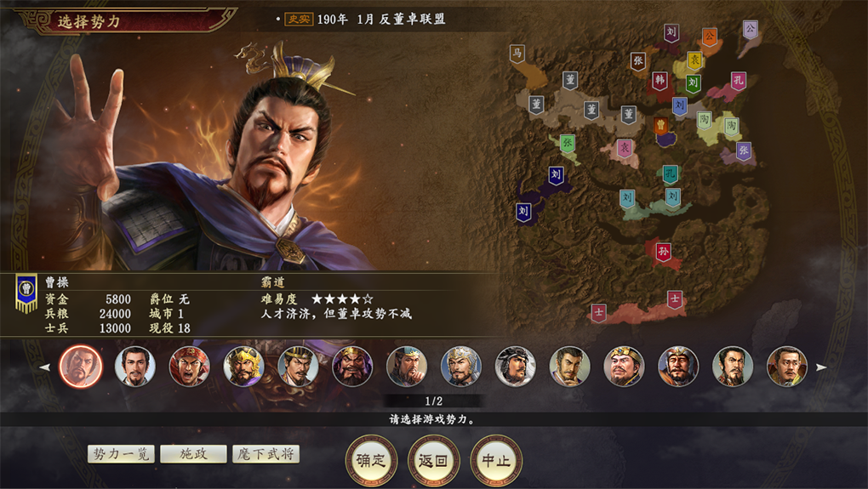Confirm selection with 确定 button
Screen dimensions: 868x489
[x=371, y=460]
